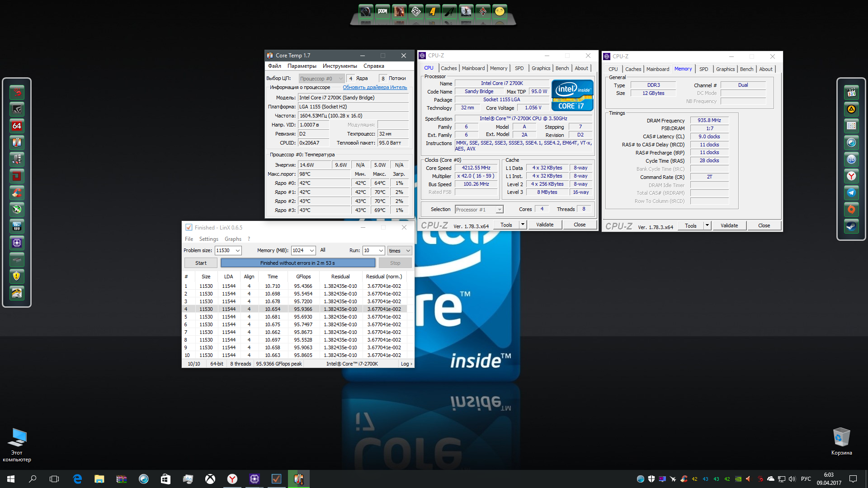
Task: Open Media Player Classic 321 icon
Action: click(851, 93)
